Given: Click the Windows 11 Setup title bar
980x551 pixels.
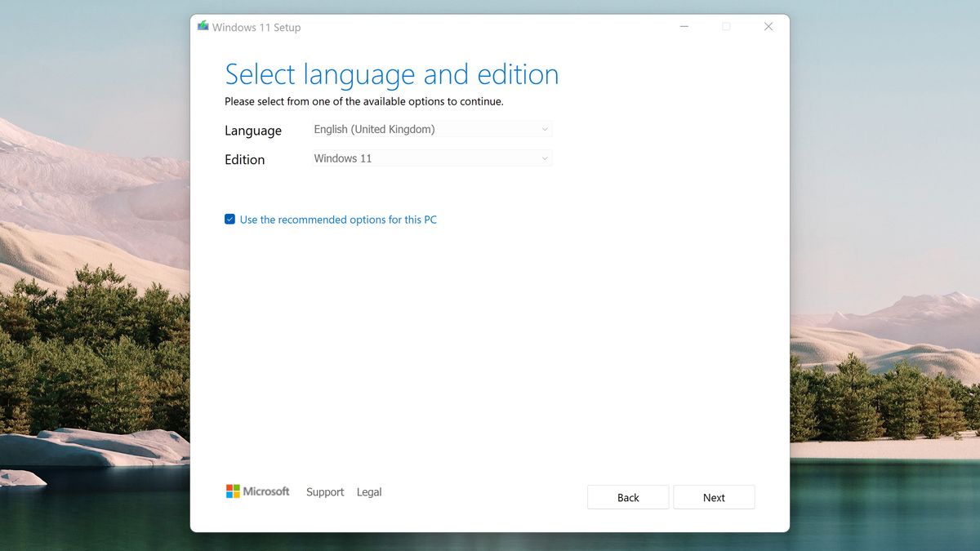Looking at the screenshot, I should tap(490, 26).
